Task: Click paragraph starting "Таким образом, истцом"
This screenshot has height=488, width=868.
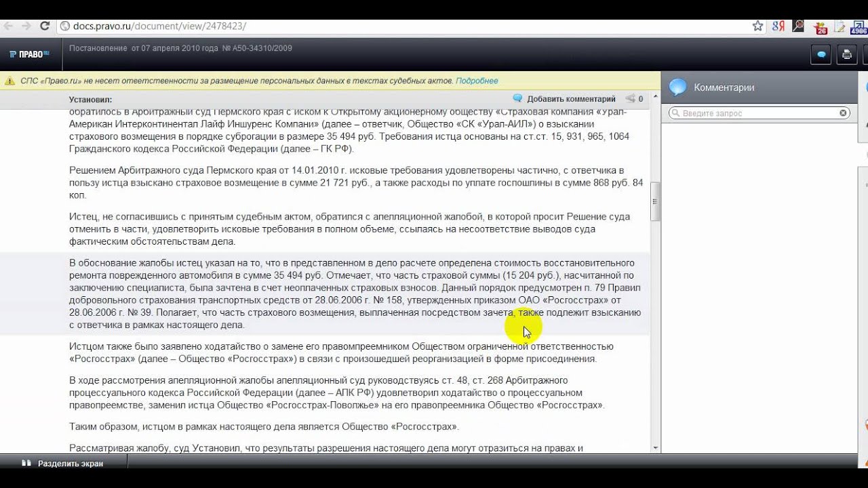Action: pos(264,426)
